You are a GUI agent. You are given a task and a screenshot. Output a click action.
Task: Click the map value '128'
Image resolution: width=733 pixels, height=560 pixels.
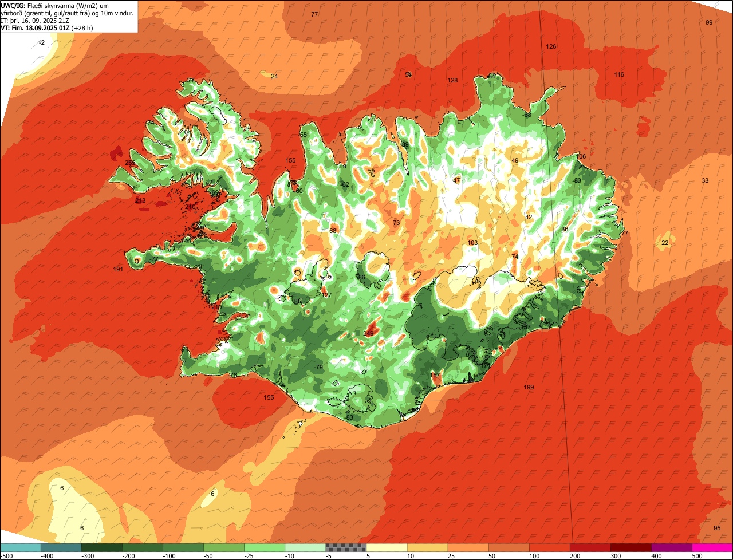pos(452,80)
